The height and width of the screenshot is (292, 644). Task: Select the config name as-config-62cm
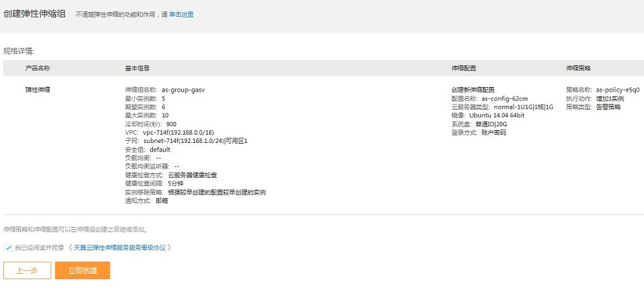pyautogui.click(x=505, y=98)
